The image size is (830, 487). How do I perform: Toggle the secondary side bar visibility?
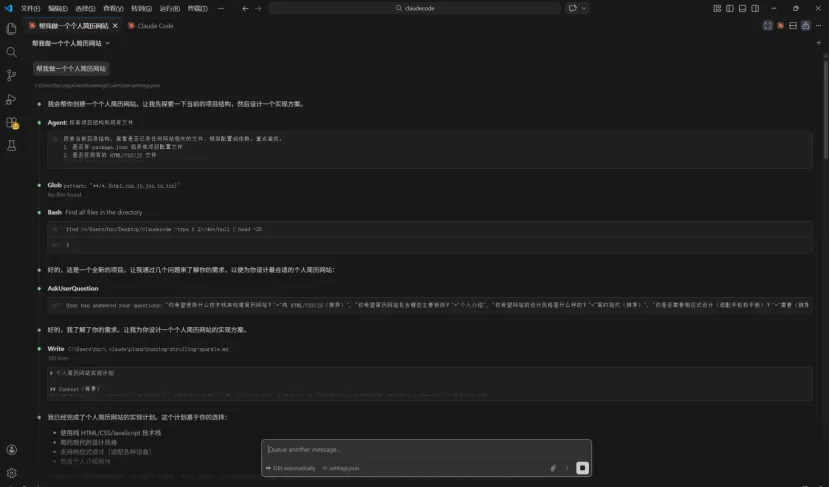coord(755,8)
